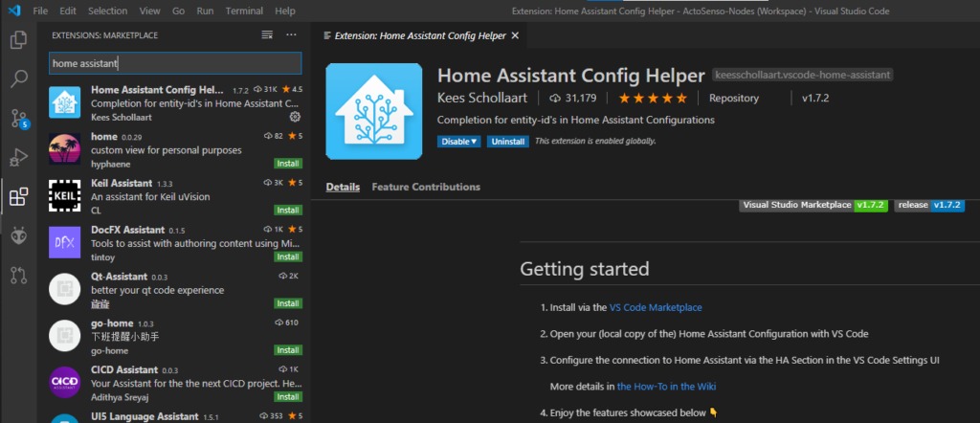Select the Keil Assistant extension title
The height and width of the screenshot is (423, 980).
pos(122,183)
